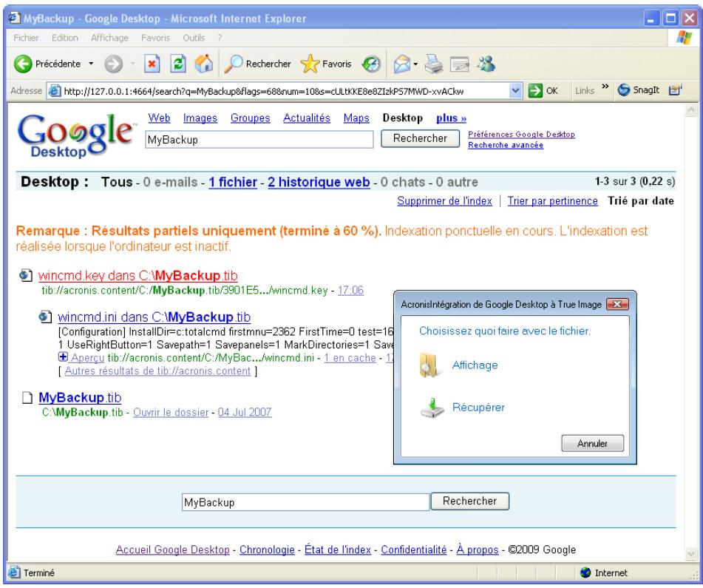The width and height of the screenshot is (703, 588).
Task: Open the Affichage menu
Action: [109, 38]
